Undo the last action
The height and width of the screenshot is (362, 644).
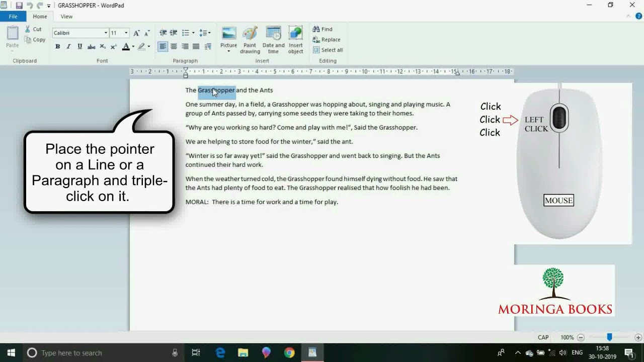point(30,6)
